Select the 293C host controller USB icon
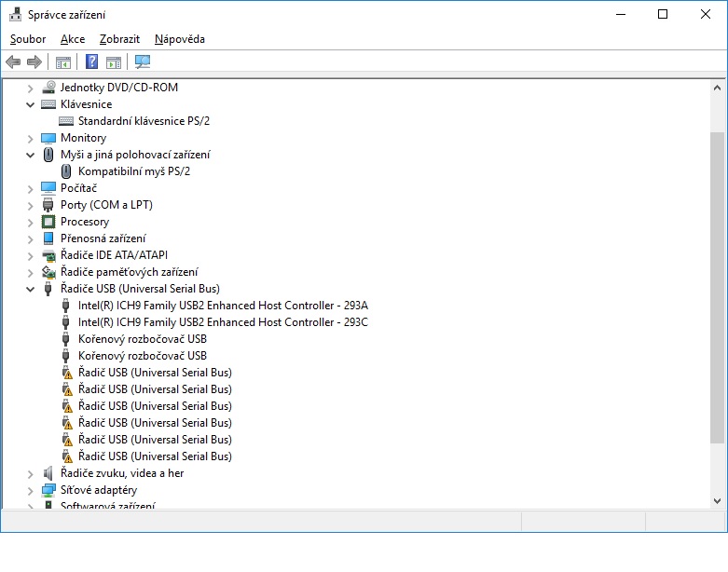The height and width of the screenshot is (572, 728). (66, 322)
